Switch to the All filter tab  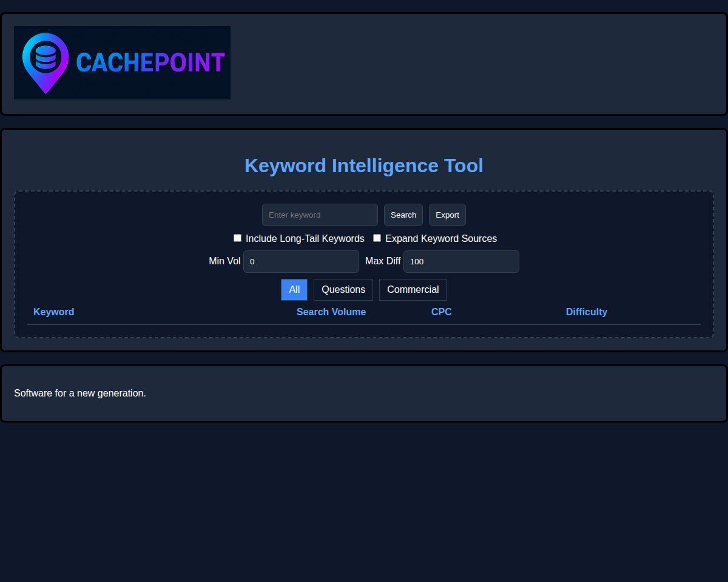[x=294, y=290]
